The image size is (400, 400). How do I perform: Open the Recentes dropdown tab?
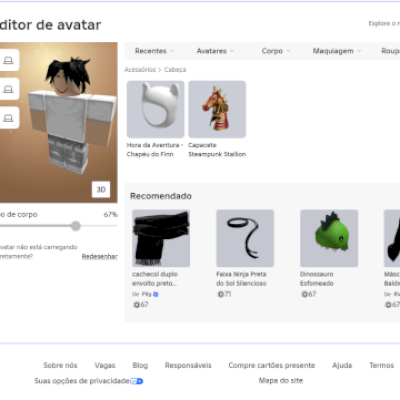154,51
